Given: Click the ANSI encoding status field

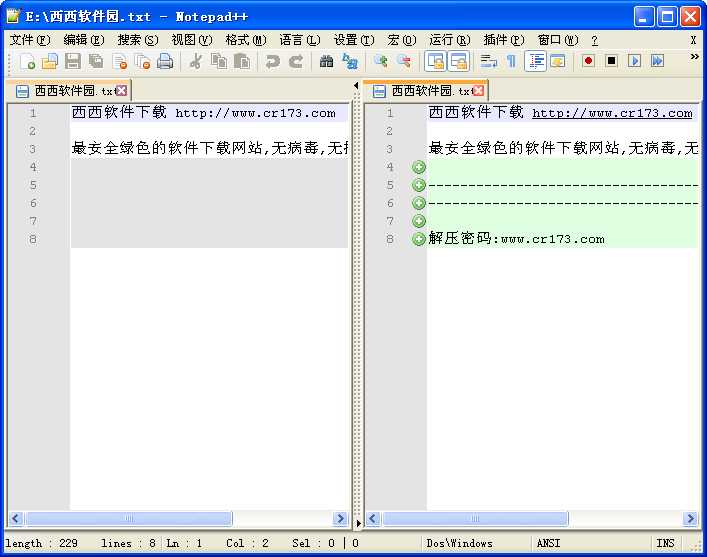Looking at the screenshot, I should click(x=592, y=543).
